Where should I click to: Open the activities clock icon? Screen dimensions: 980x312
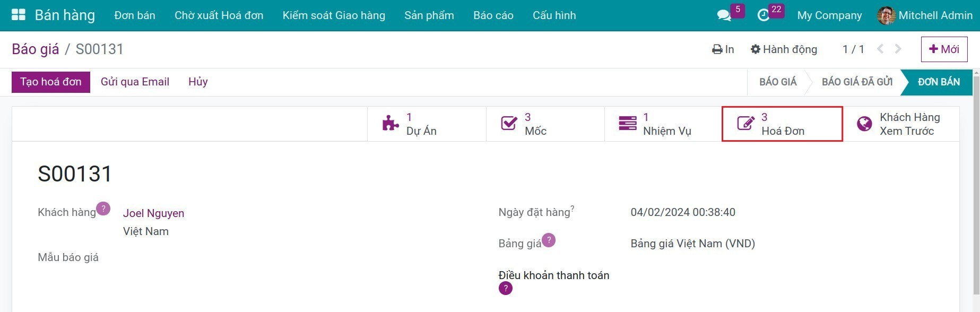(763, 15)
